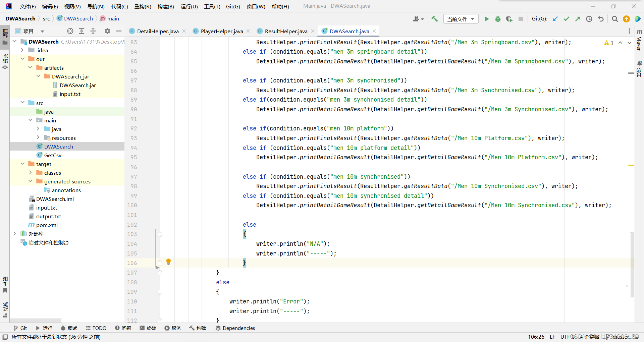Open the 终端 terminal tool window
Image resolution: width=644 pixels, height=342 pixels.
pyautogui.click(x=148, y=328)
